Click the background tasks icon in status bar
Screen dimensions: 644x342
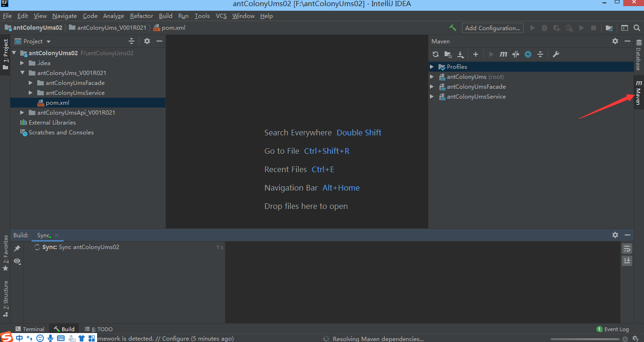click(635, 339)
